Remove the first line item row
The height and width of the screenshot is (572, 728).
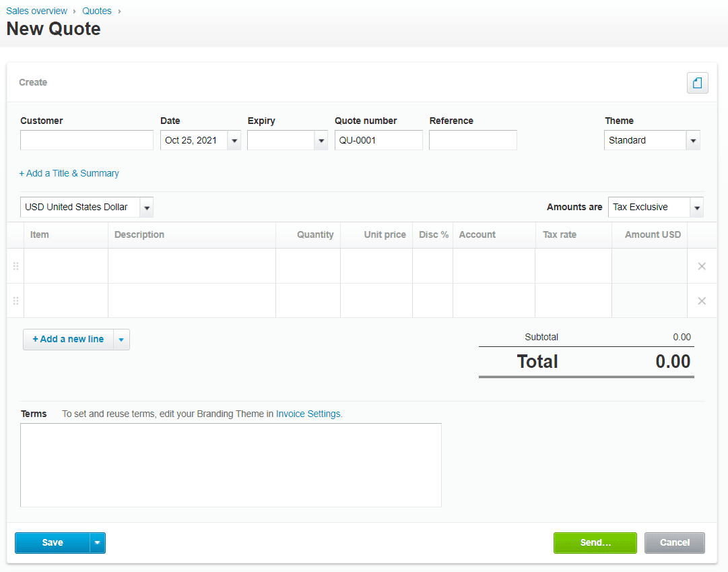click(702, 266)
